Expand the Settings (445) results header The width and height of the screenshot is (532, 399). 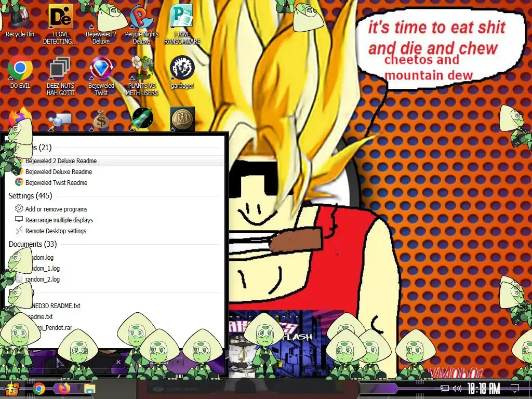[x=30, y=196]
